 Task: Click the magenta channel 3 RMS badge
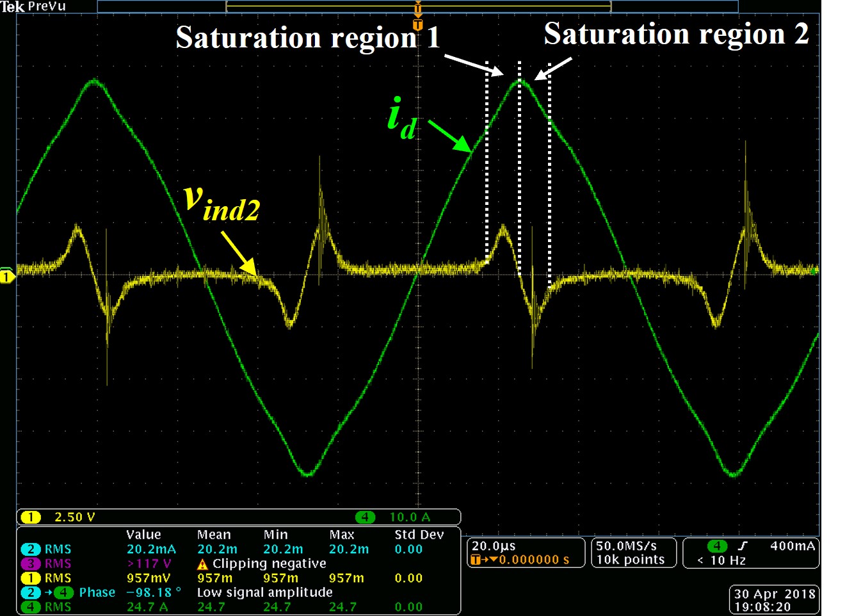click(30, 563)
